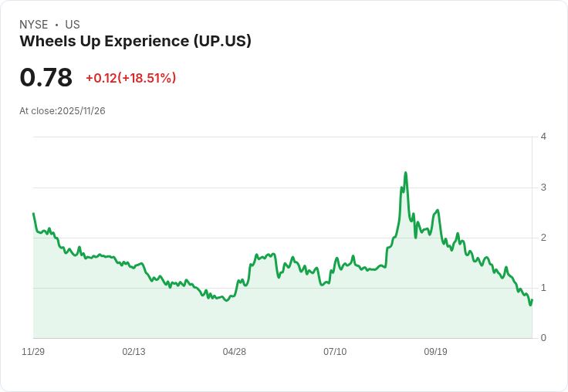Screen dimensions: 568x392
Task: Select the 2 value on y-axis
Action: (543, 238)
